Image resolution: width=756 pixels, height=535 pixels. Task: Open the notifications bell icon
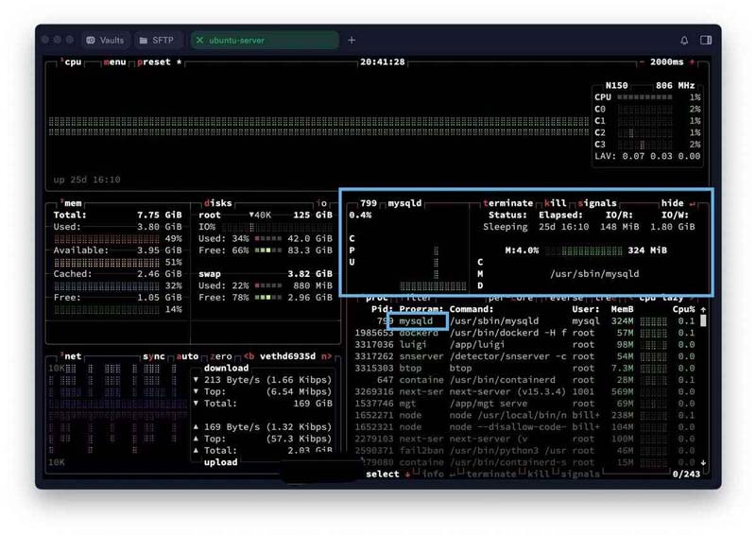pyautogui.click(x=684, y=41)
